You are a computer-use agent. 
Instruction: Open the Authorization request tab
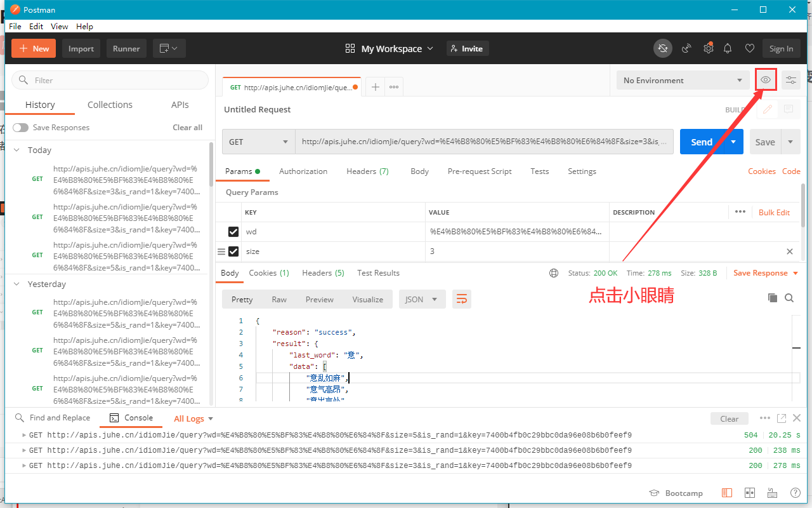(303, 171)
